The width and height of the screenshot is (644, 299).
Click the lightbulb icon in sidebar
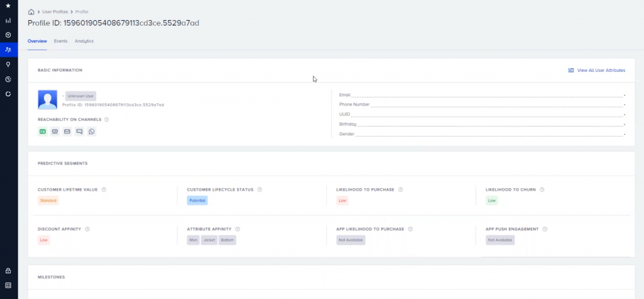(8, 64)
